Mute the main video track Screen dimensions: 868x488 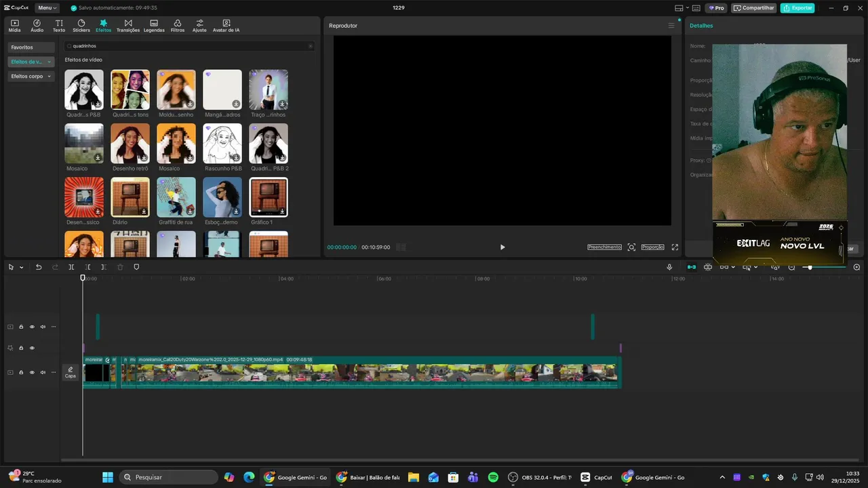[x=43, y=372]
